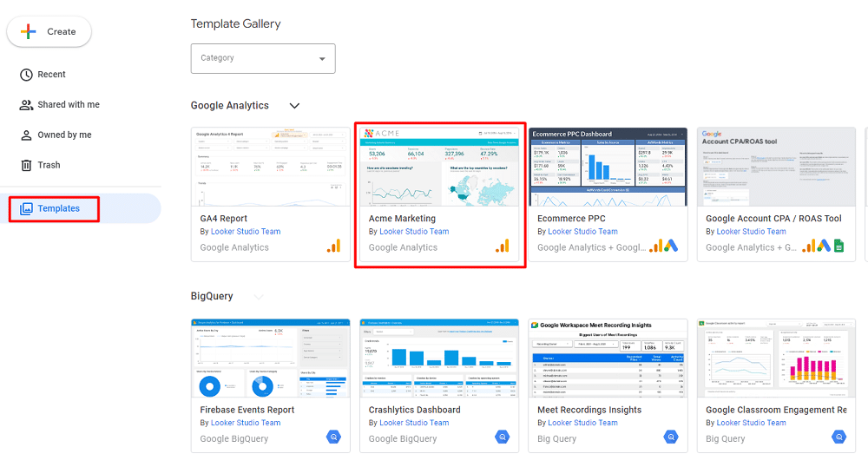This screenshot has width=868, height=467.
Task: Click the Google Ads icon on Ecommerce PPC card
Action: [x=670, y=247]
